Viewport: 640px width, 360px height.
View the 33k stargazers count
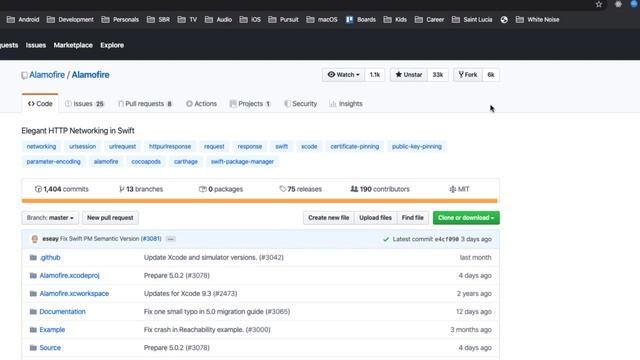438,75
